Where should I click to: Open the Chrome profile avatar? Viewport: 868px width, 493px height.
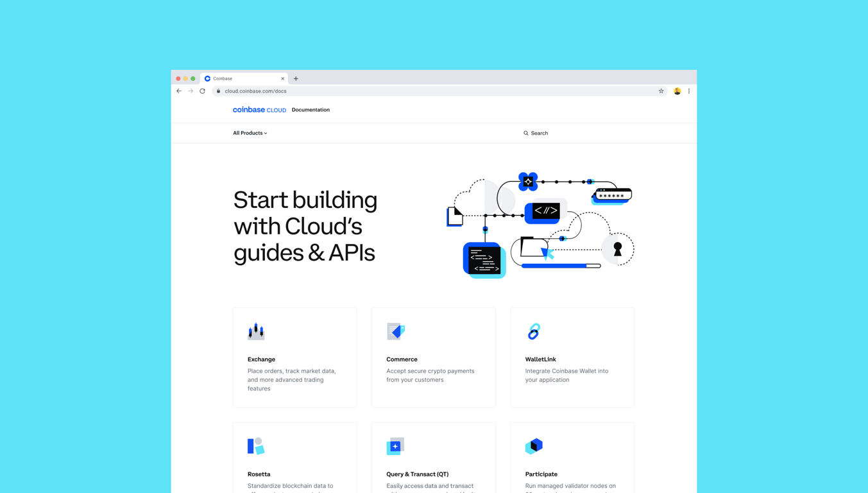(677, 91)
